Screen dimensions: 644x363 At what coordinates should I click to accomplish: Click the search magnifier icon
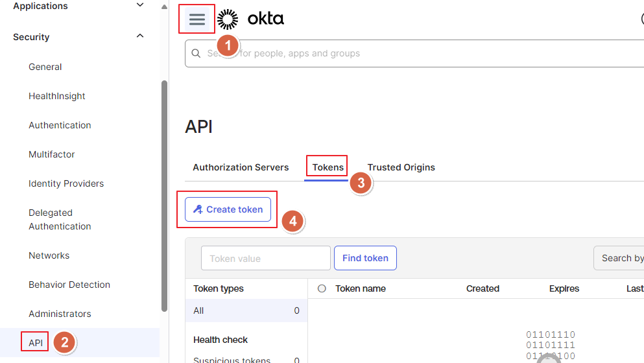point(197,54)
